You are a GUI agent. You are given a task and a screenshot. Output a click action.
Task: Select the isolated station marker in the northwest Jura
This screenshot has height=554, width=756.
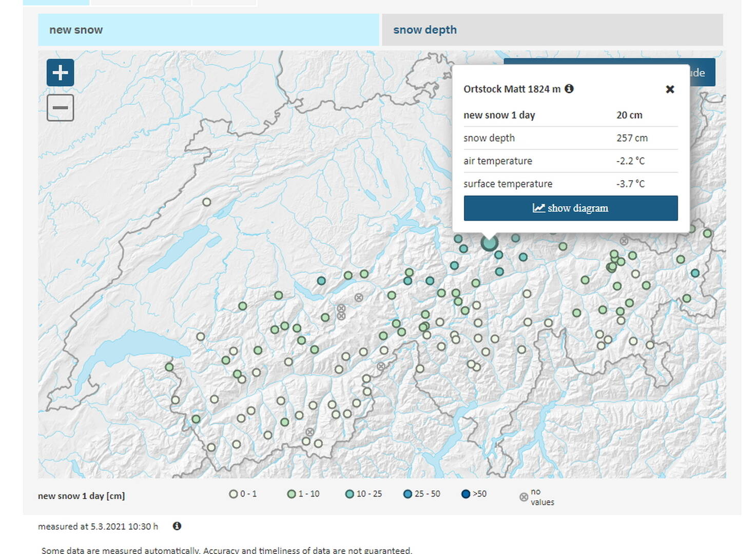pyautogui.click(x=206, y=202)
